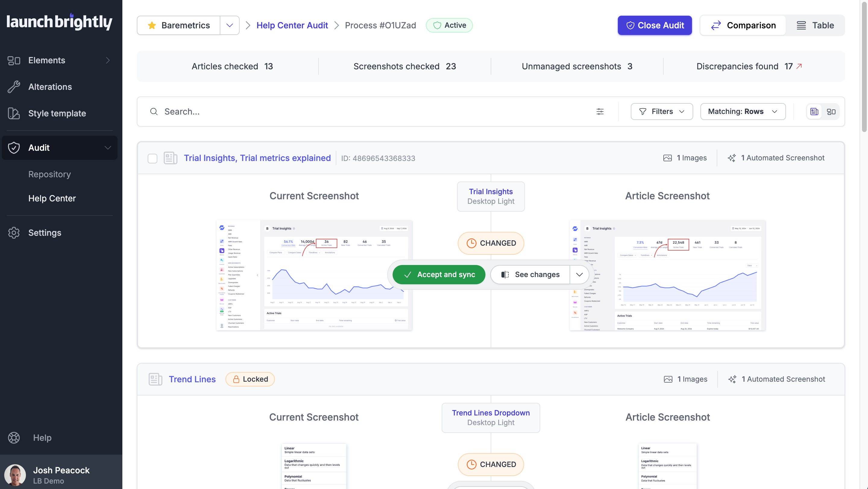
Task: Click automated screenshot sparkle in Trend Lines row
Action: [732, 379]
